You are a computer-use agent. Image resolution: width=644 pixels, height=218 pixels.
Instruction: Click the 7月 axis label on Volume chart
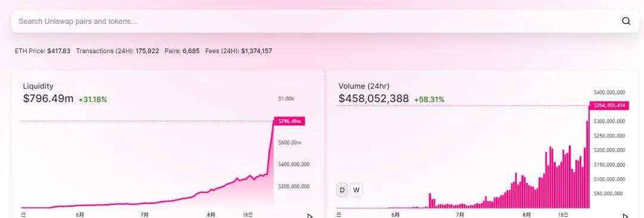pos(460,214)
